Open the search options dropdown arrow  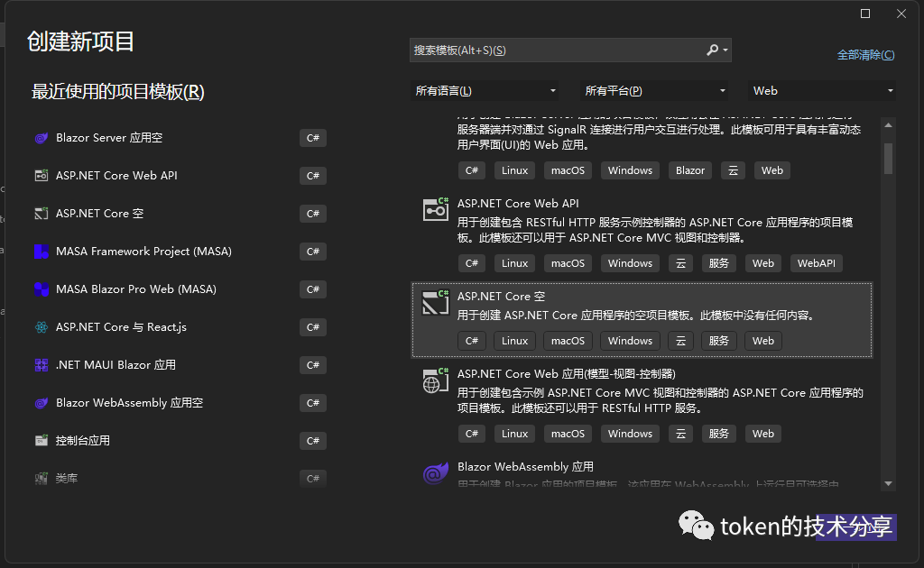point(725,50)
